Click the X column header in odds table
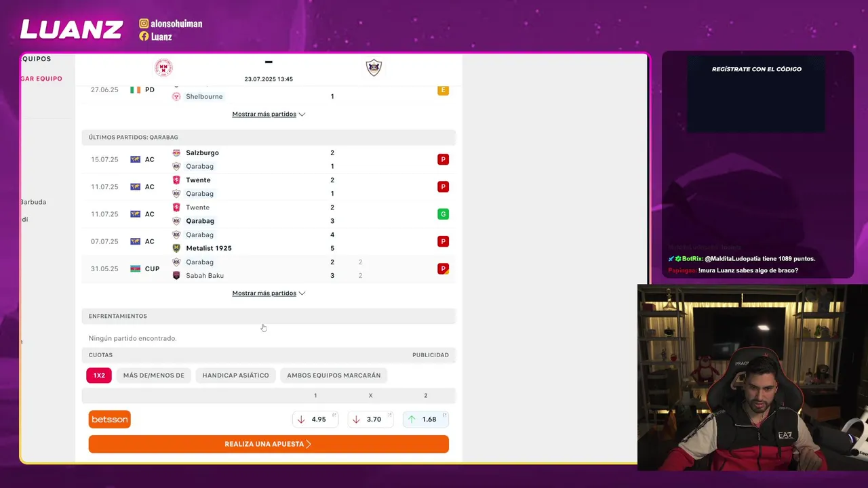 click(x=370, y=395)
